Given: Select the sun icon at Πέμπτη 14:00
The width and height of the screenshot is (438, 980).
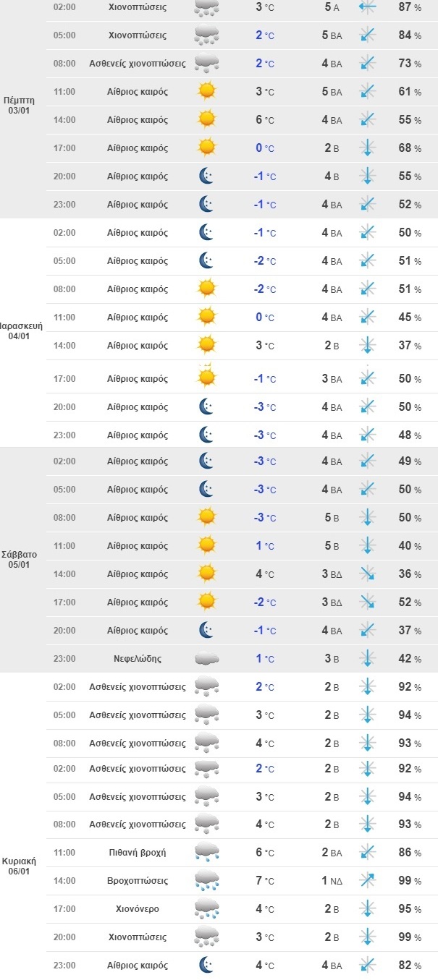Looking at the screenshot, I should tap(207, 119).
